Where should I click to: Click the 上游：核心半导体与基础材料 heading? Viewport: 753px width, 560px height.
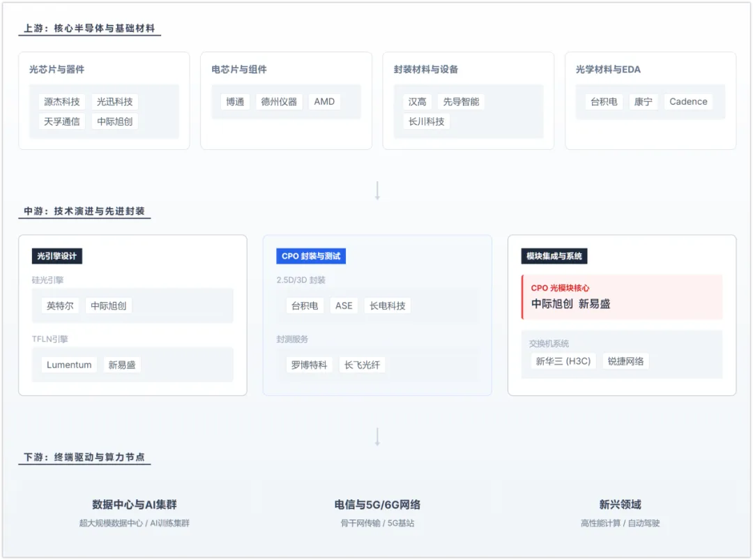[x=89, y=29]
